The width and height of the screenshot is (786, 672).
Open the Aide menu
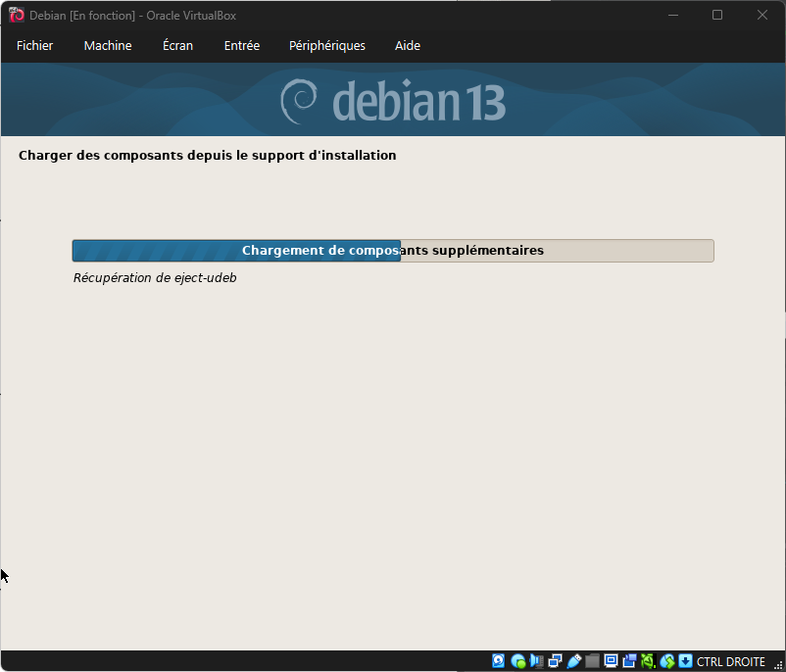(408, 46)
